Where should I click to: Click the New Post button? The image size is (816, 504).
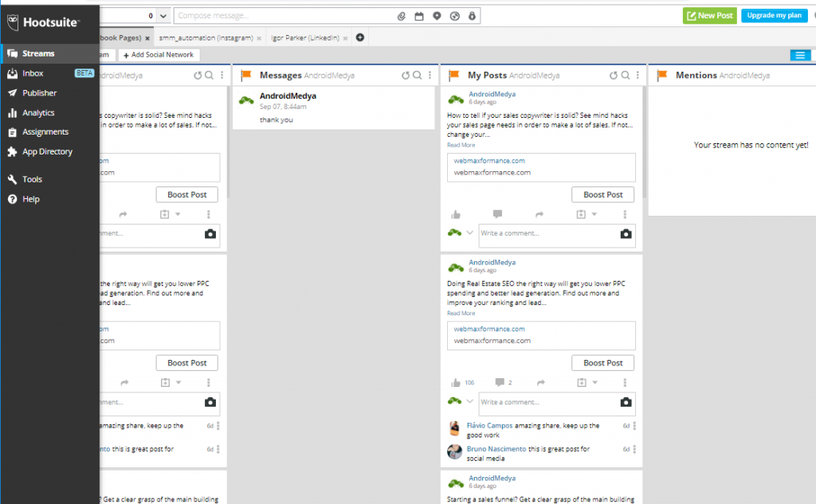(710, 16)
